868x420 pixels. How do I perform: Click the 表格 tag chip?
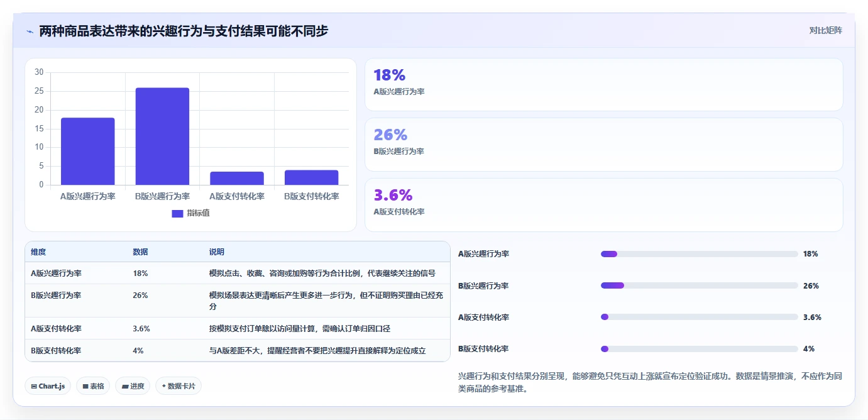[x=93, y=386]
